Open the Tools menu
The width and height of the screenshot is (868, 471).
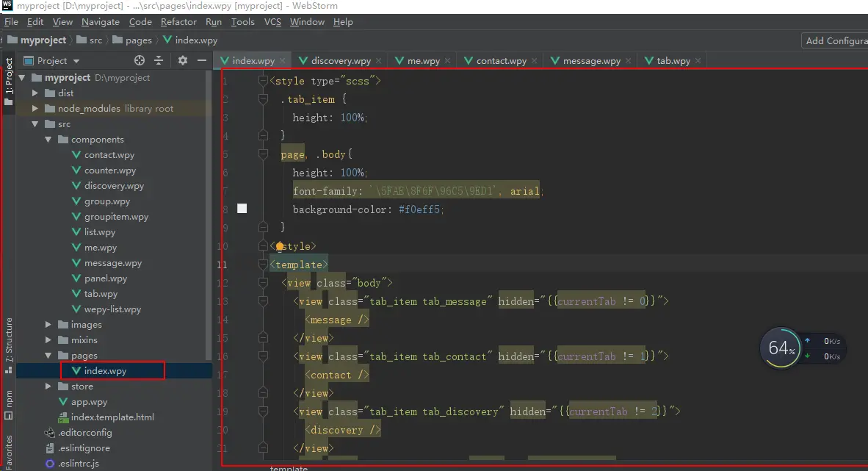pos(242,21)
